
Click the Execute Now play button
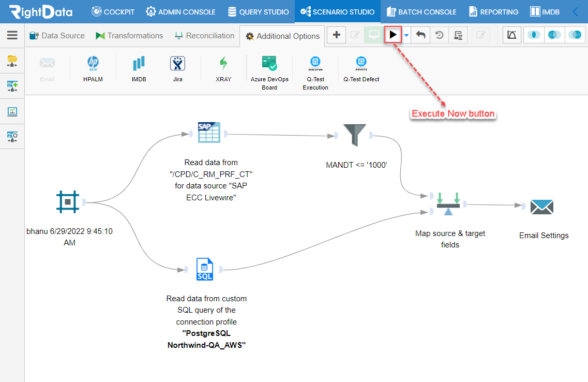click(393, 35)
